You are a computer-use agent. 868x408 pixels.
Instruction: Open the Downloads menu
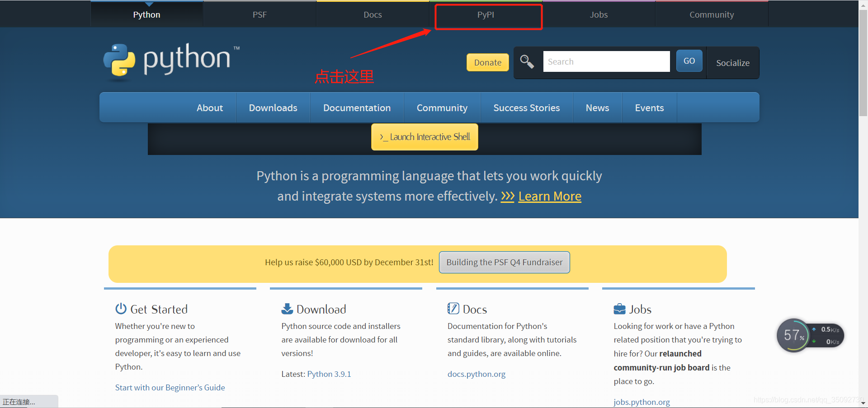click(x=273, y=108)
